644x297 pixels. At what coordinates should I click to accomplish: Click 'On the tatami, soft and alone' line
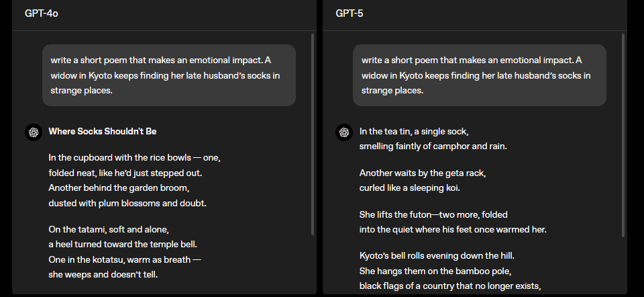[109, 230]
